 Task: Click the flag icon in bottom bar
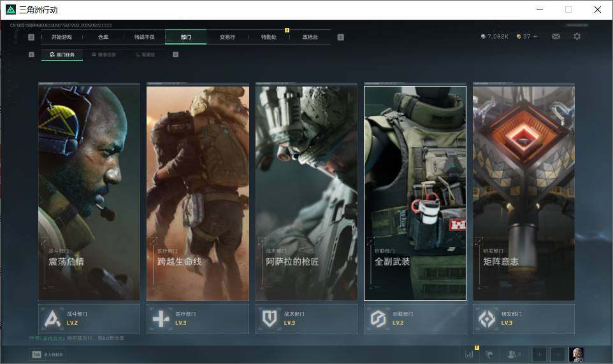coord(489,354)
